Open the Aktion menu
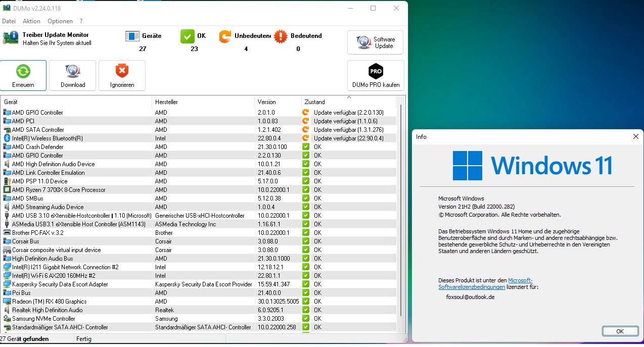 point(31,21)
